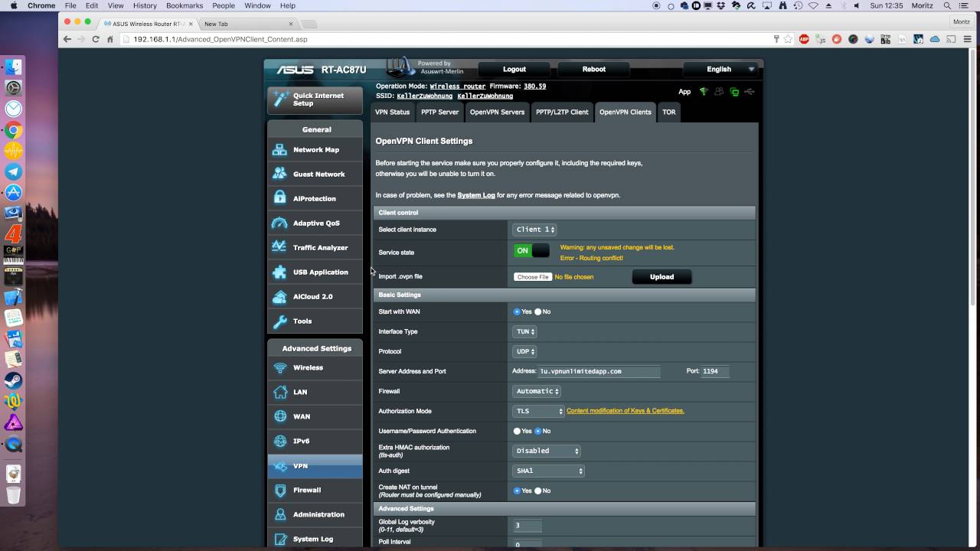This screenshot has width=980, height=551.
Task: Open the Bookmarks menu in menu bar
Action: click(185, 5)
